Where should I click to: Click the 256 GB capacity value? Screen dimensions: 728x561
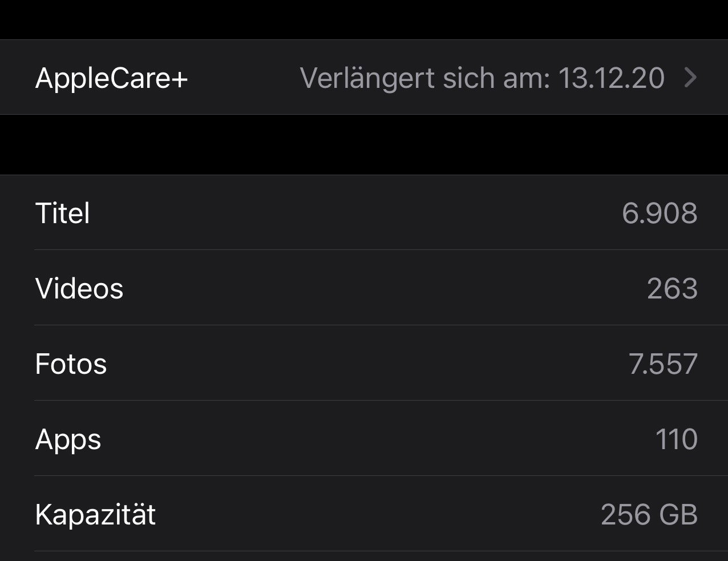tap(649, 515)
